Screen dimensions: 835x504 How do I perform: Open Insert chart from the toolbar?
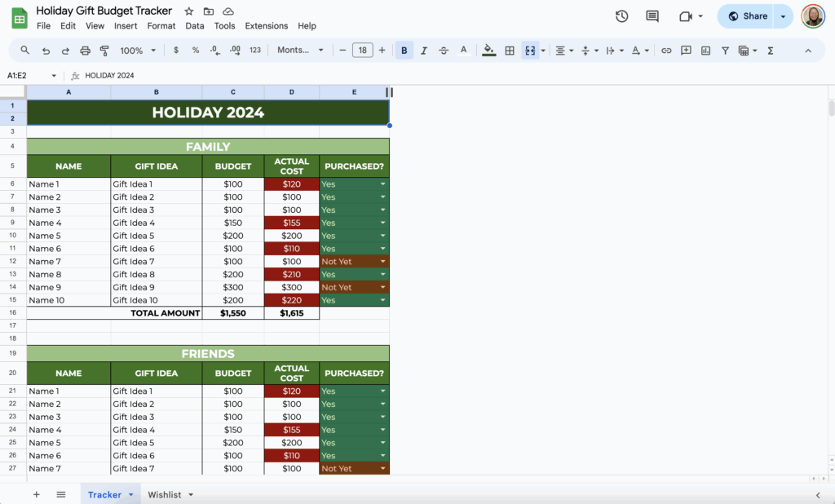[x=706, y=50]
